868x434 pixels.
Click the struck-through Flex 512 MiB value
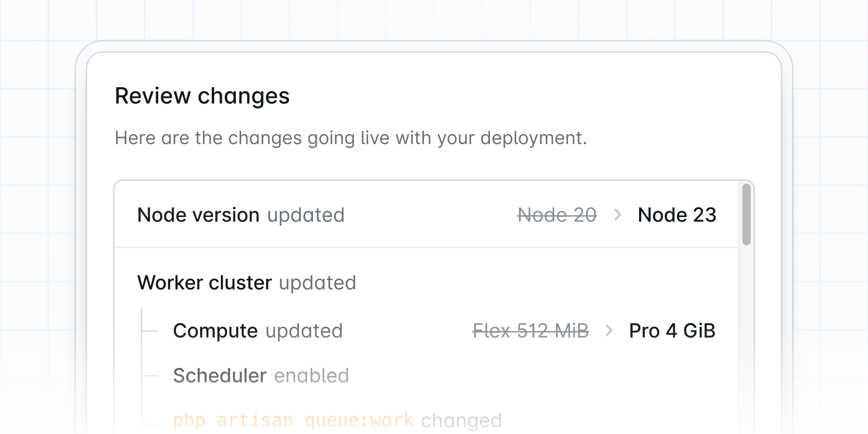click(530, 331)
